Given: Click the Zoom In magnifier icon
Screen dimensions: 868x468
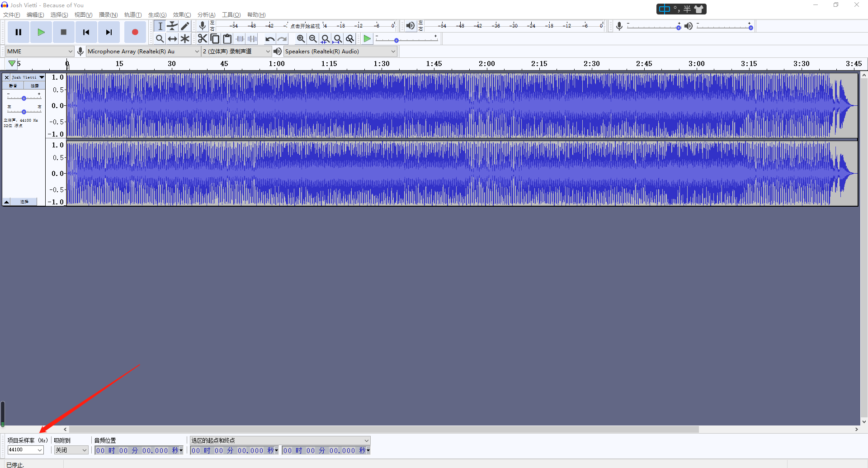Looking at the screenshot, I should tap(301, 39).
